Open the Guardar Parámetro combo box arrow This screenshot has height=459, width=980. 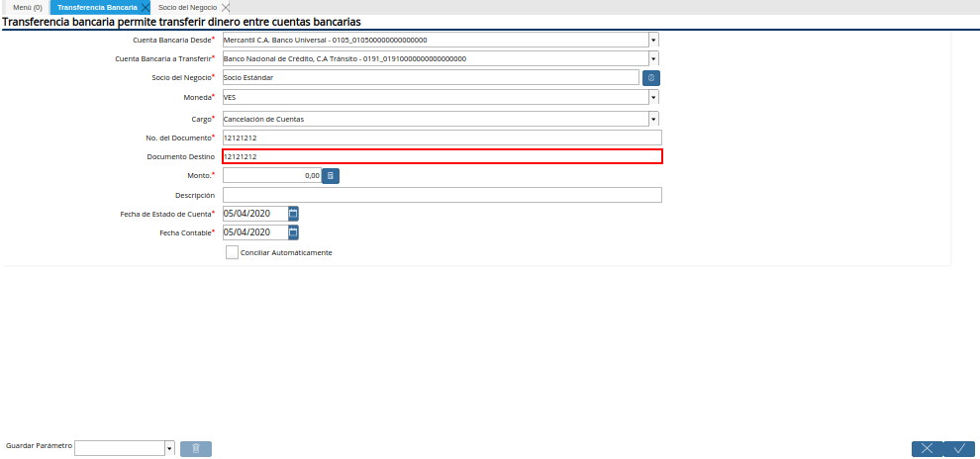169,448
